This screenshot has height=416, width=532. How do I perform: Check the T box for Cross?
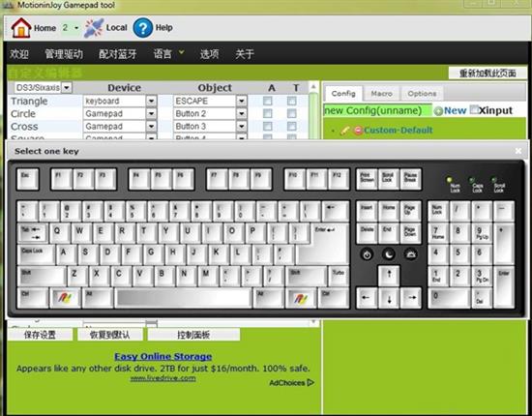point(291,126)
